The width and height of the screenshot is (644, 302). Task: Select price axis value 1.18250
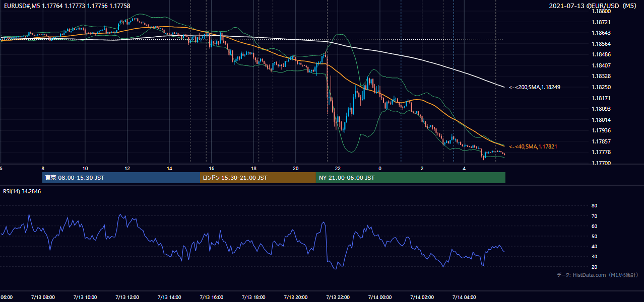[x=601, y=87]
